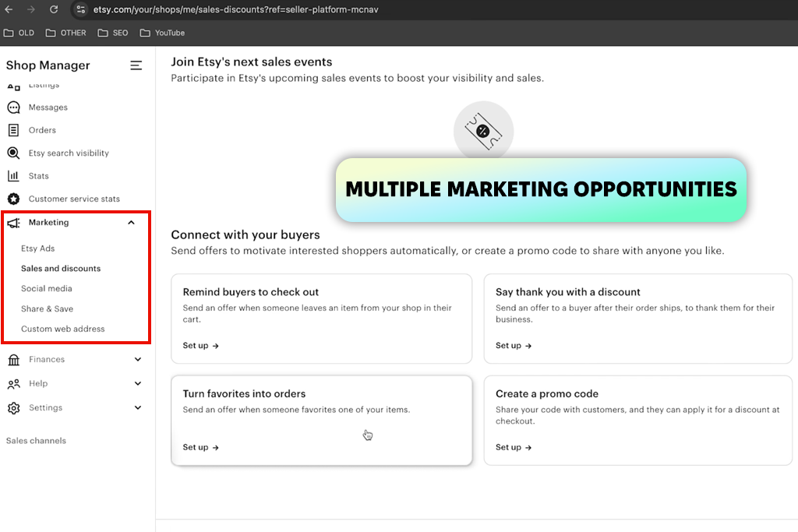Screen dimensions: 798x532
Task: Click the Etsy URL address bar
Action: tap(235, 9)
